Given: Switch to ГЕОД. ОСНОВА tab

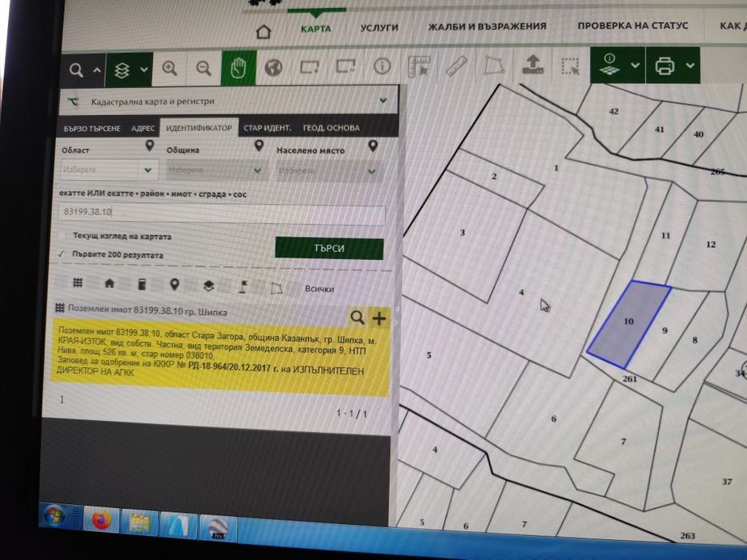Looking at the screenshot, I should click(331, 128).
